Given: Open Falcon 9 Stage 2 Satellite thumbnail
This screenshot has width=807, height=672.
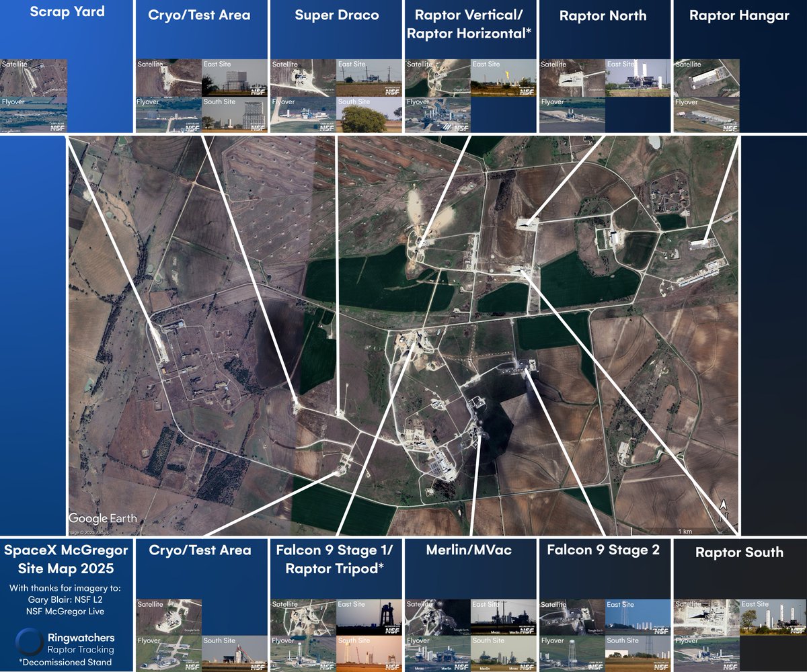Looking at the screenshot, I should [572, 618].
